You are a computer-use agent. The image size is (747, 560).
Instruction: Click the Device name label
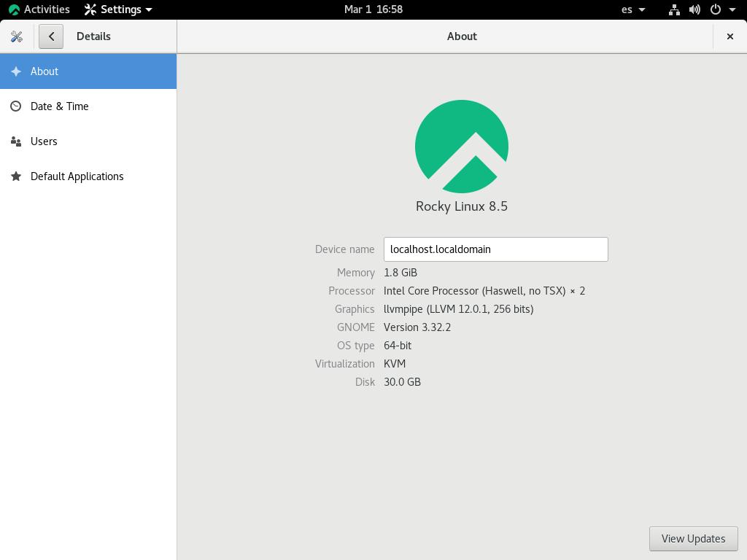344,249
